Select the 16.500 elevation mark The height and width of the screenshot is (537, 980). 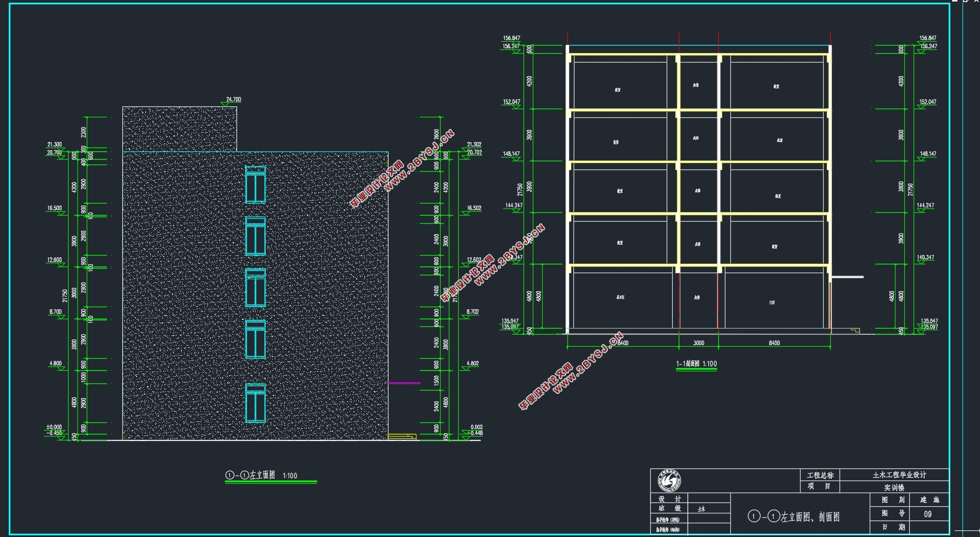54,208
